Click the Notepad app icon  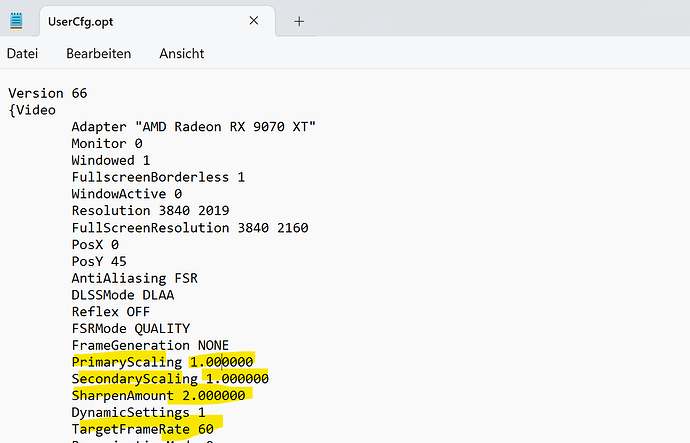(x=16, y=21)
